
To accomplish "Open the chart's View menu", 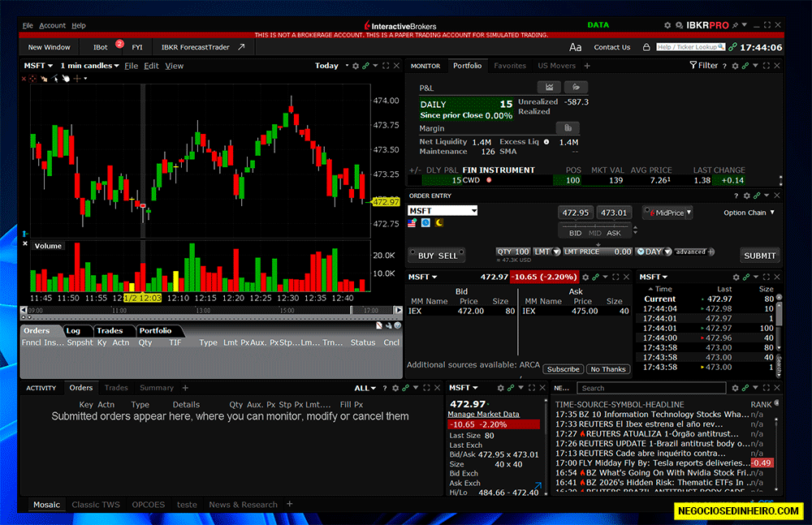I will tap(174, 66).
